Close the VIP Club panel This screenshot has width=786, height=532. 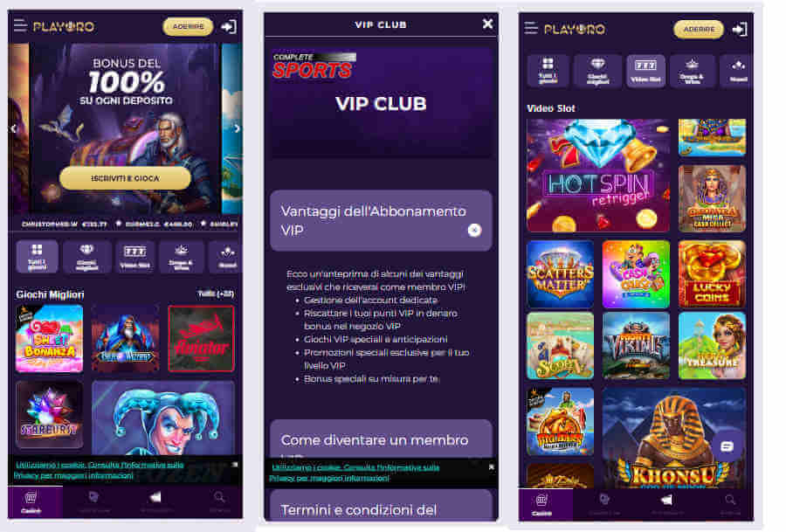click(x=487, y=24)
